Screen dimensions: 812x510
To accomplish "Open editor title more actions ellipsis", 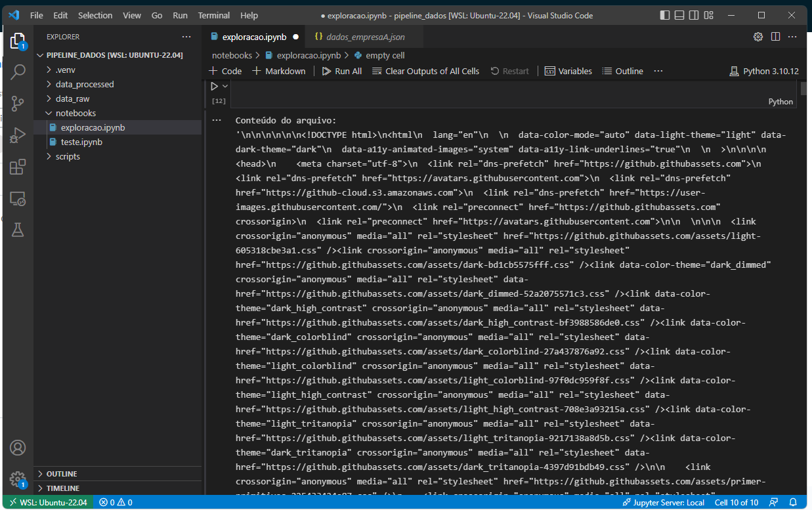I will click(x=792, y=37).
